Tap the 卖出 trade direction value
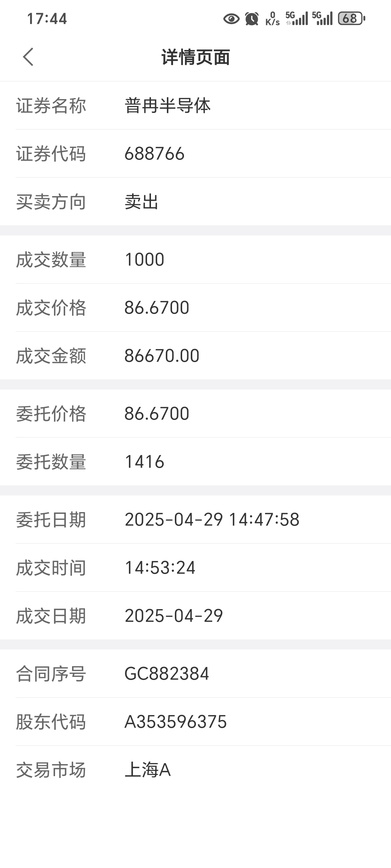This screenshot has height=868, width=391. (x=142, y=202)
